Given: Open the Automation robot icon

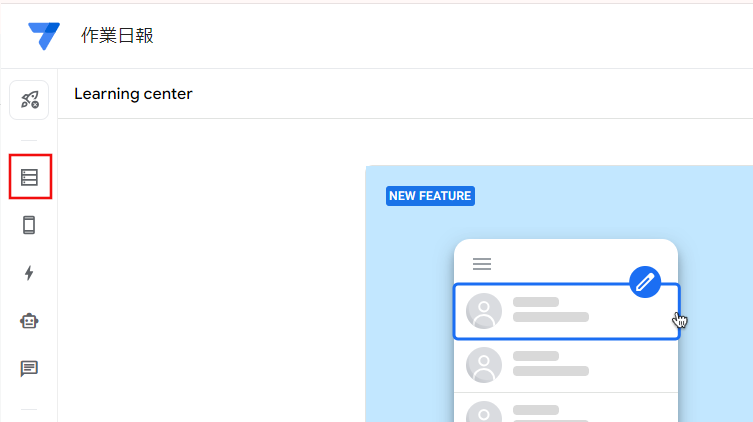Looking at the screenshot, I should (x=29, y=321).
